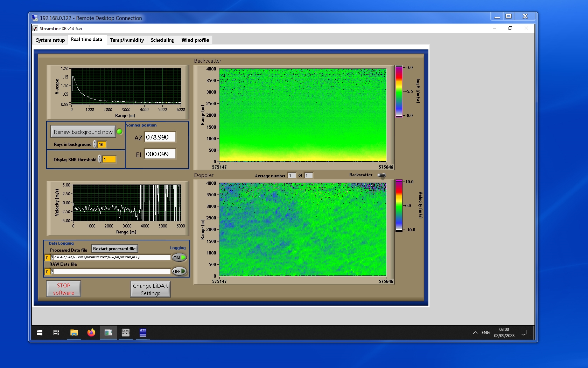Switch to the Wind profile tab
The height and width of the screenshot is (368, 588).
[x=195, y=40]
